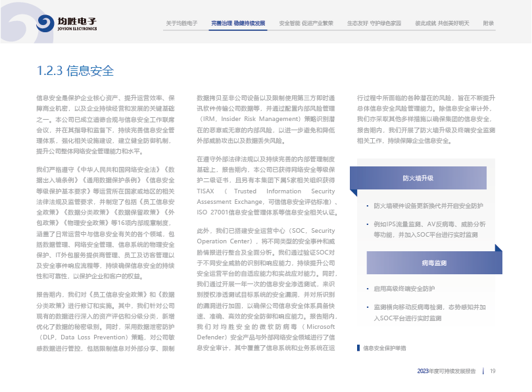Viewport: 532px width, 392px height.
Task: Jump to the 附录 tab
Action: coord(488,23)
